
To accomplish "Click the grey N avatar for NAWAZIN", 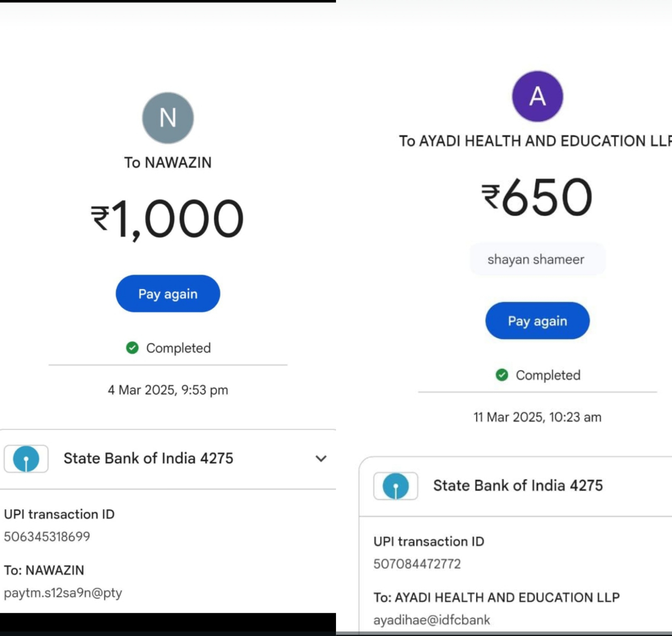I will [168, 118].
